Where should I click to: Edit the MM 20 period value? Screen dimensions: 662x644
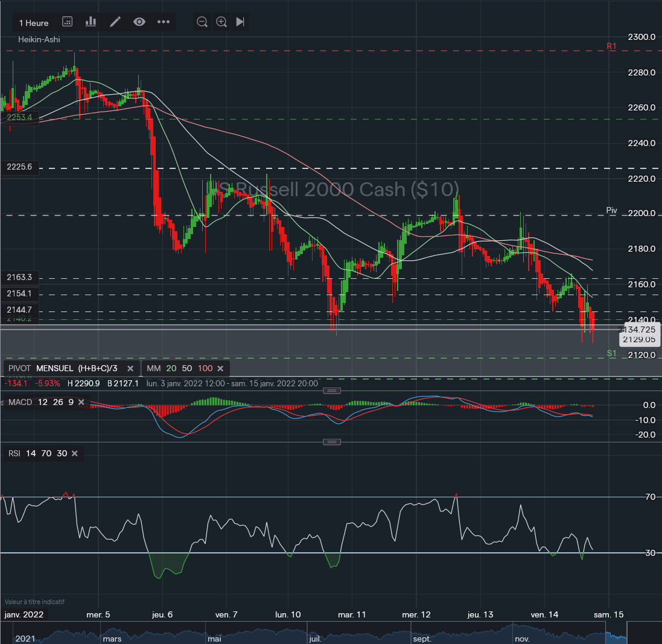171,368
